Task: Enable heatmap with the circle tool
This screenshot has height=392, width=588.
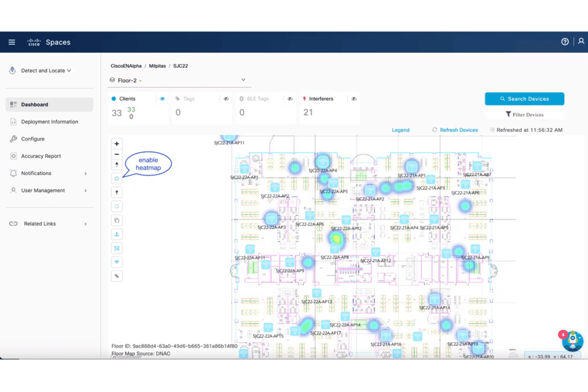Action: (117, 179)
